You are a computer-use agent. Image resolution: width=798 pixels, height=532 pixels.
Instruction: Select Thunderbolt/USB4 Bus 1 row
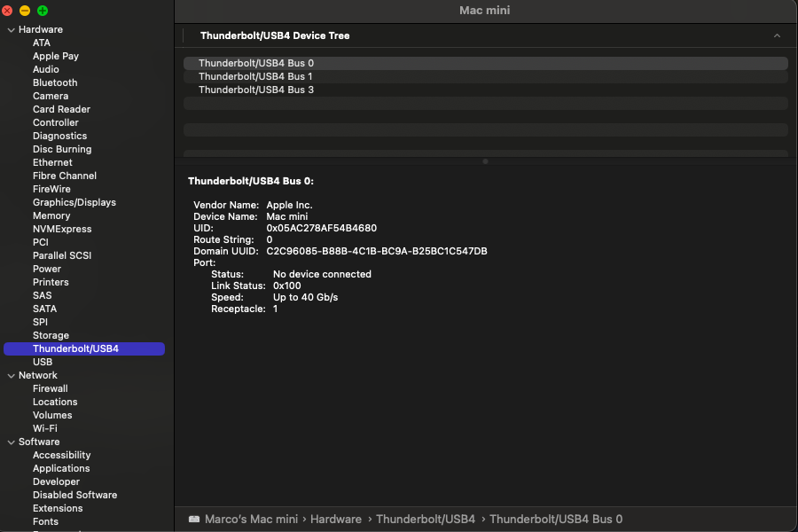tap(486, 76)
